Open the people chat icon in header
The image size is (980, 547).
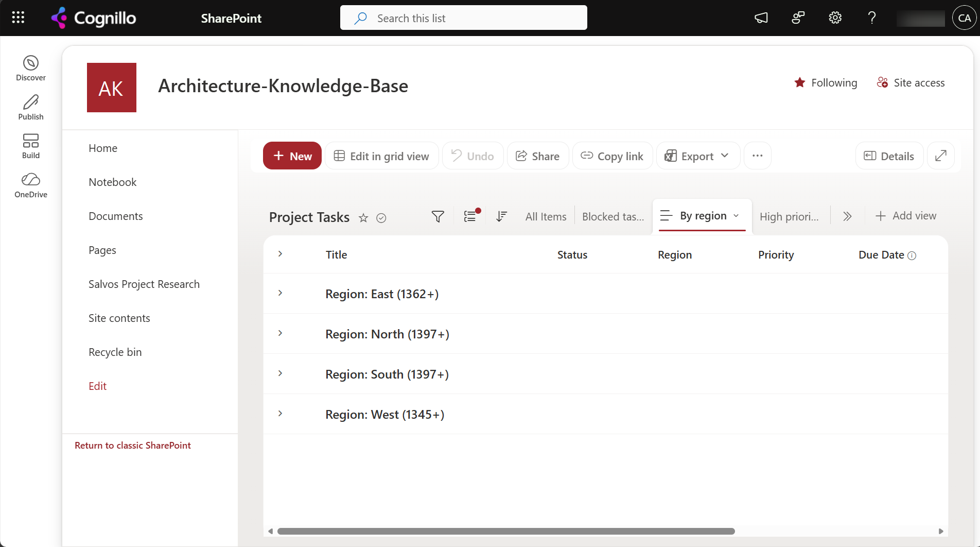[798, 18]
